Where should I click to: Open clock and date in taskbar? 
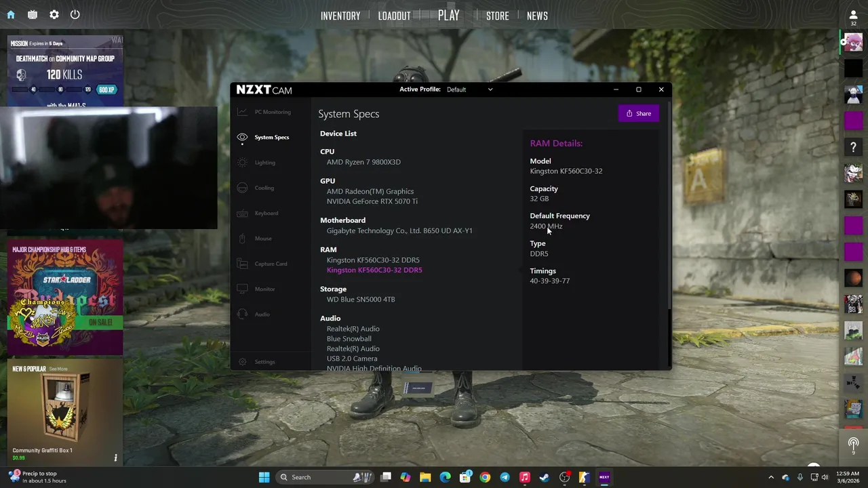[848, 477]
